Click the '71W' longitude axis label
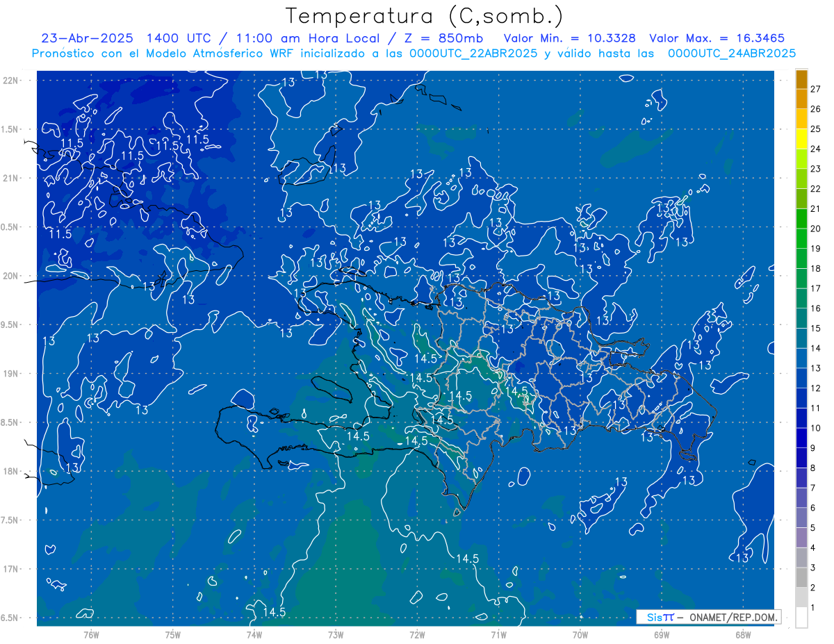The width and height of the screenshot is (834, 644). click(498, 635)
